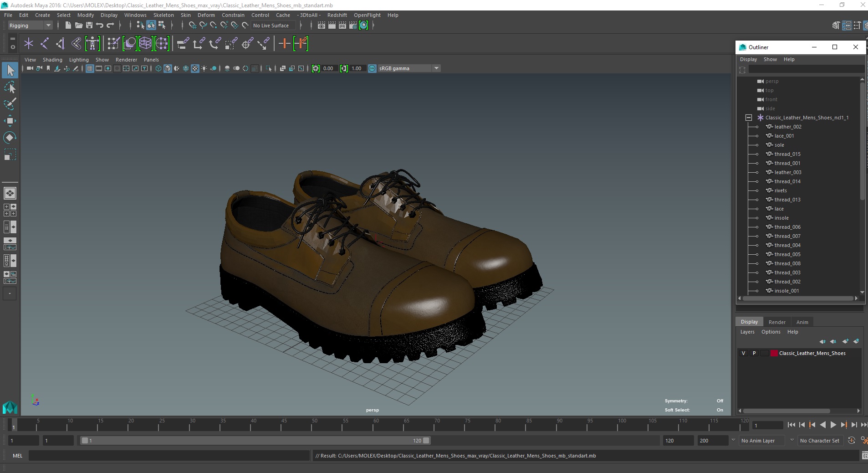Click the Paint Skin Weights shelf icon

[113, 44]
